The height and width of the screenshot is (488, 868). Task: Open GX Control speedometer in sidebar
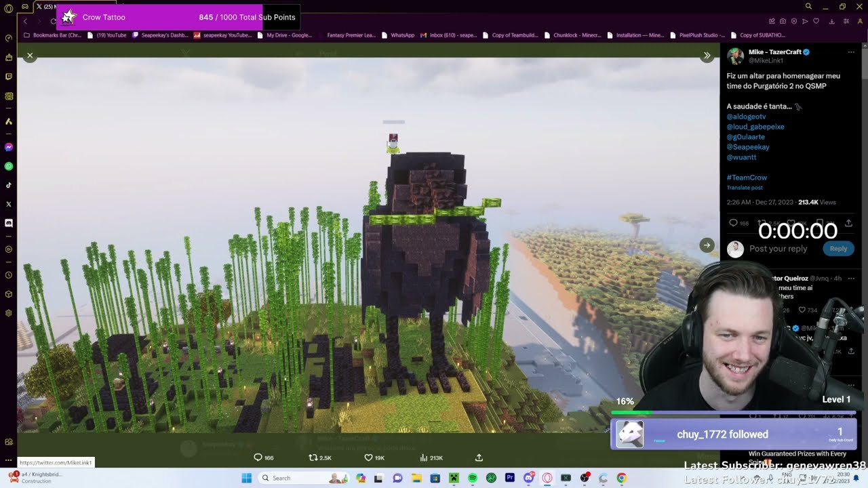pos(8,39)
